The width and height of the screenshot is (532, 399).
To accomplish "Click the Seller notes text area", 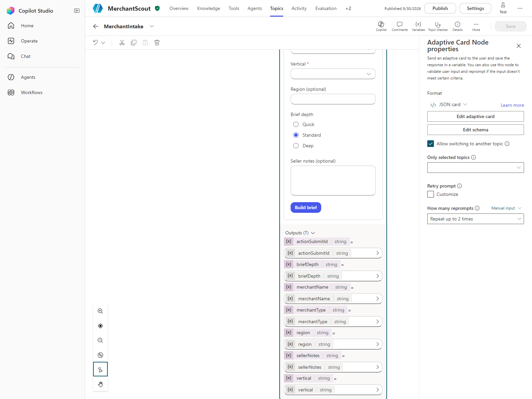I will point(333,181).
